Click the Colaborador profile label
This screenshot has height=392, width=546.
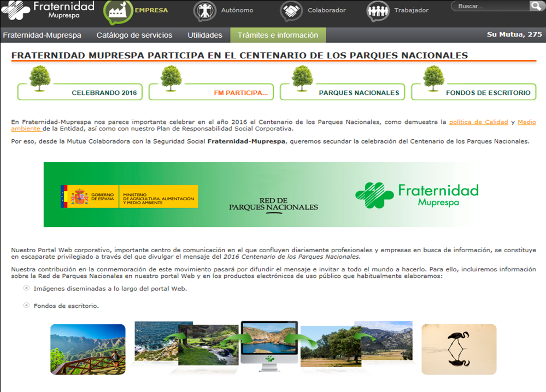[327, 10]
